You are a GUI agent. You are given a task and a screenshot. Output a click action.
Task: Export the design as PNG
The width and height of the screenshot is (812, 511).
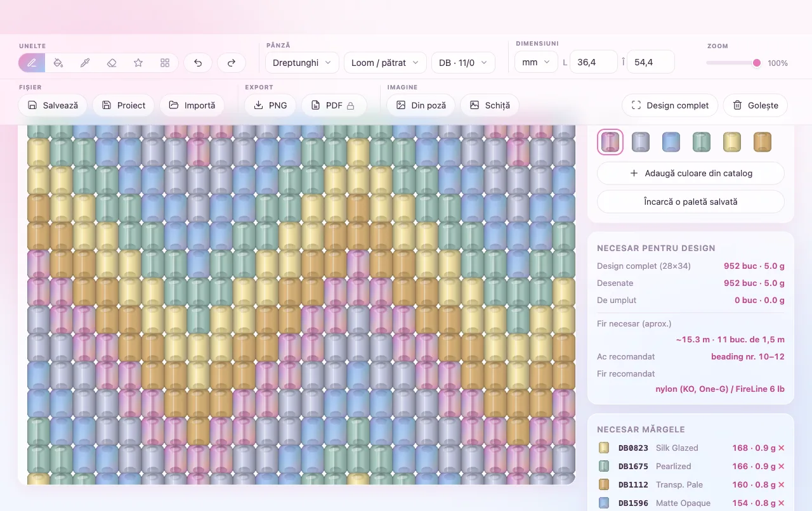[x=271, y=105]
